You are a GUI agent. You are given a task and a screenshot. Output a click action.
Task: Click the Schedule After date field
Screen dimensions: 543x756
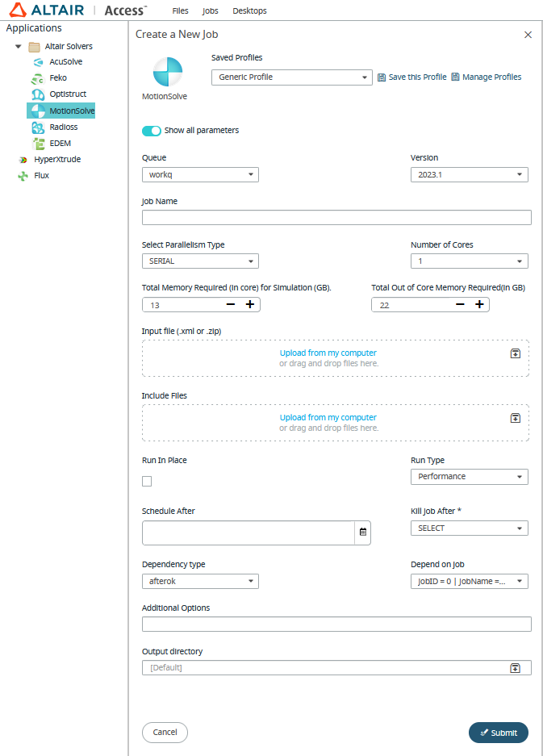(249, 533)
